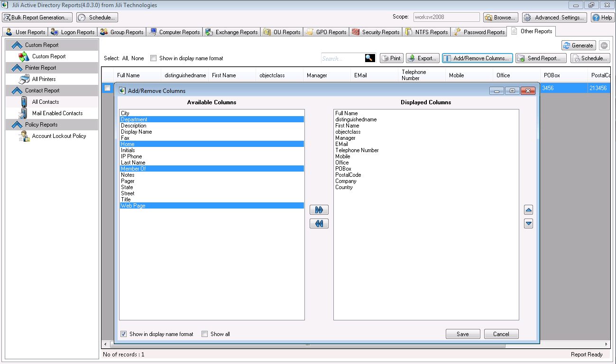Click the Manager column header
616x364 pixels.
327,75
